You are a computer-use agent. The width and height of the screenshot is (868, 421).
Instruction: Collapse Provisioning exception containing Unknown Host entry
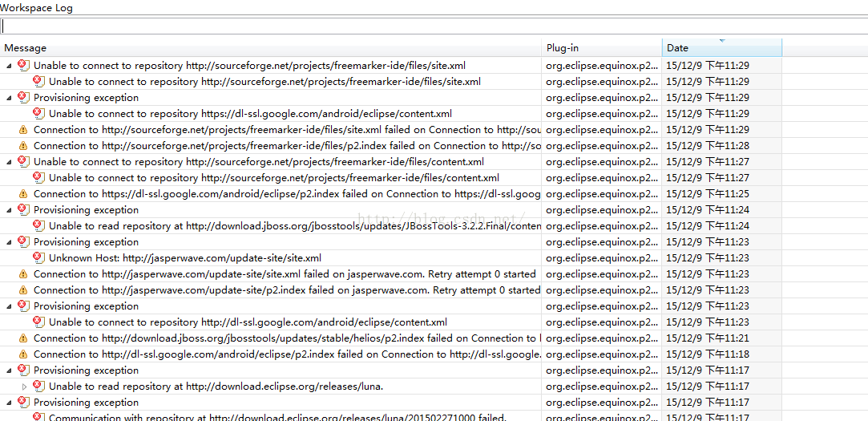pos(9,243)
